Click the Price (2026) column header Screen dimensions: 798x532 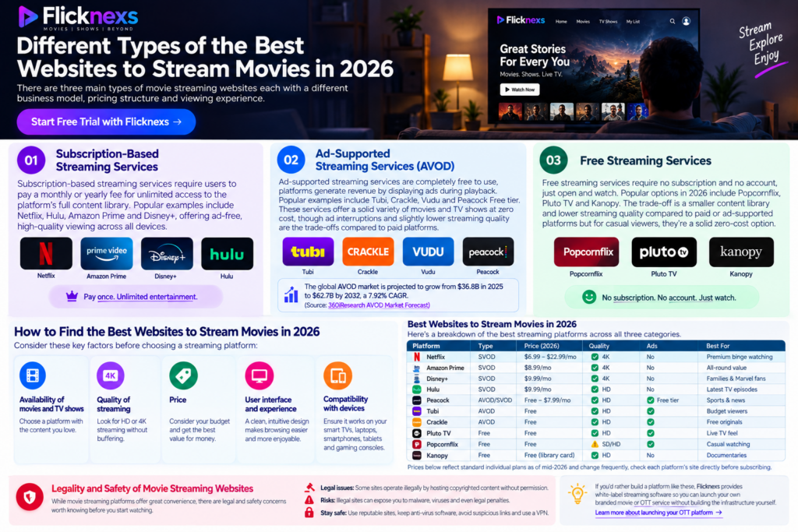(x=542, y=346)
